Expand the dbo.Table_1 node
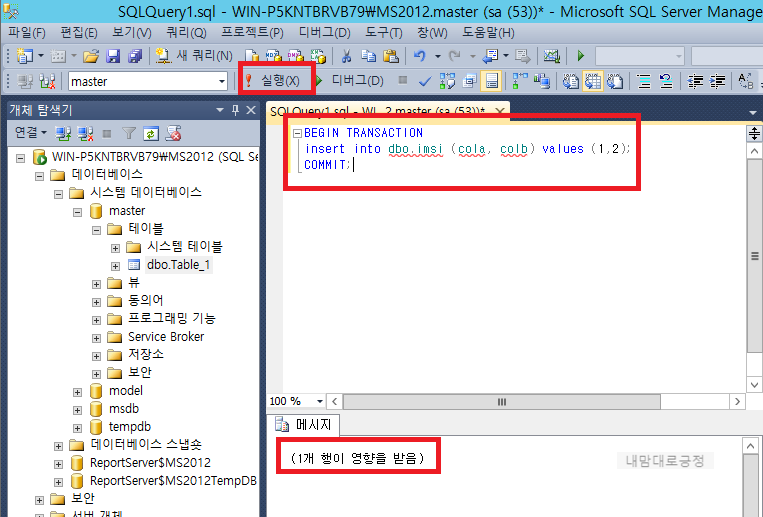This screenshot has height=517, width=763. tap(115, 266)
